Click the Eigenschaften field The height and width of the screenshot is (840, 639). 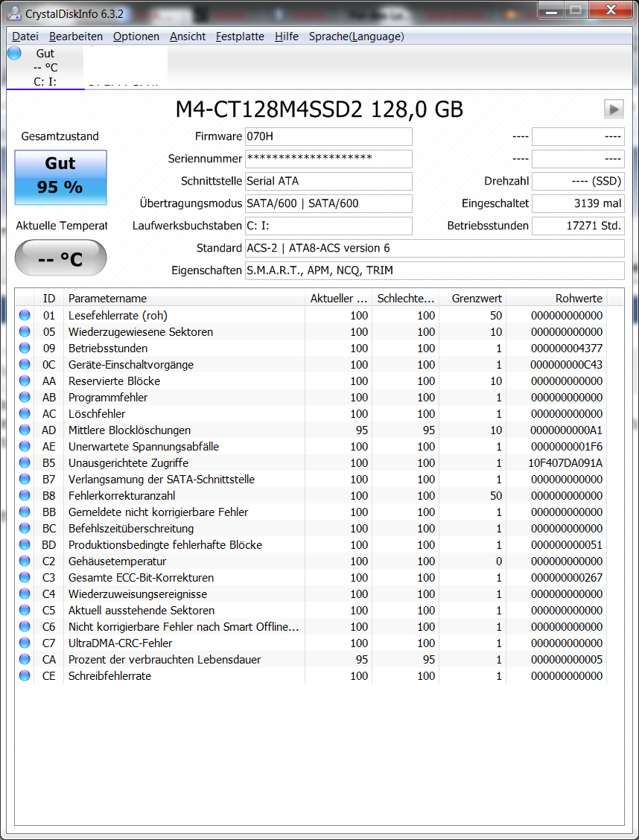(x=434, y=270)
